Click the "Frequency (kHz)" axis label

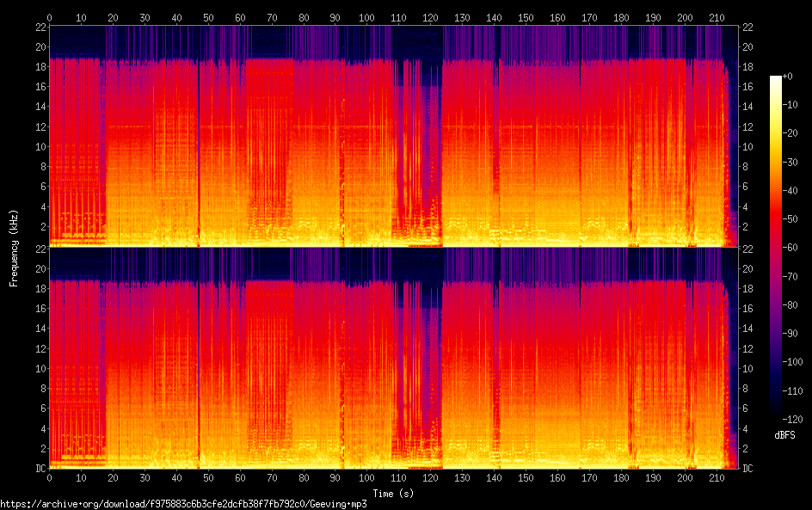[x=14, y=248]
